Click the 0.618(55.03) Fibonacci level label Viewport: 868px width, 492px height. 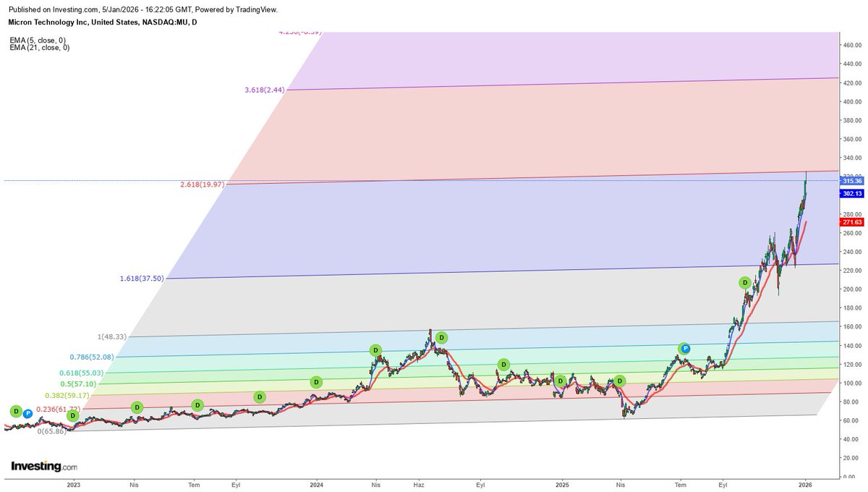pyautogui.click(x=81, y=371)
